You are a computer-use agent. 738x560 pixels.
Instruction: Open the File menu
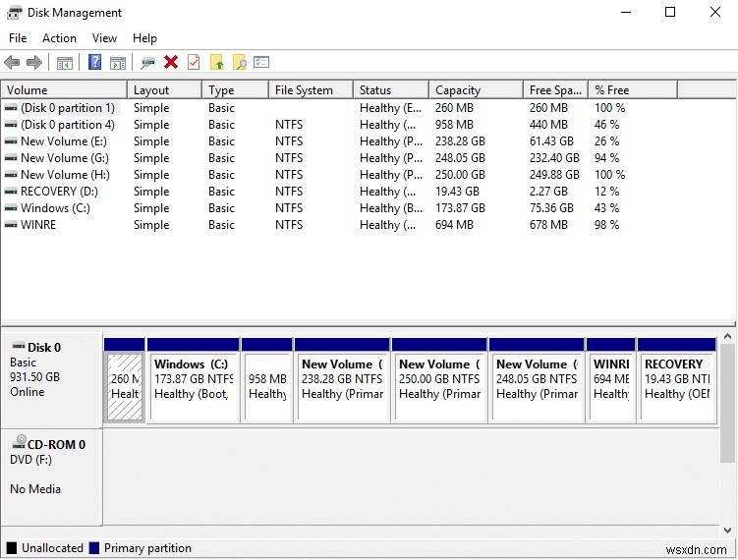[18, 38]
